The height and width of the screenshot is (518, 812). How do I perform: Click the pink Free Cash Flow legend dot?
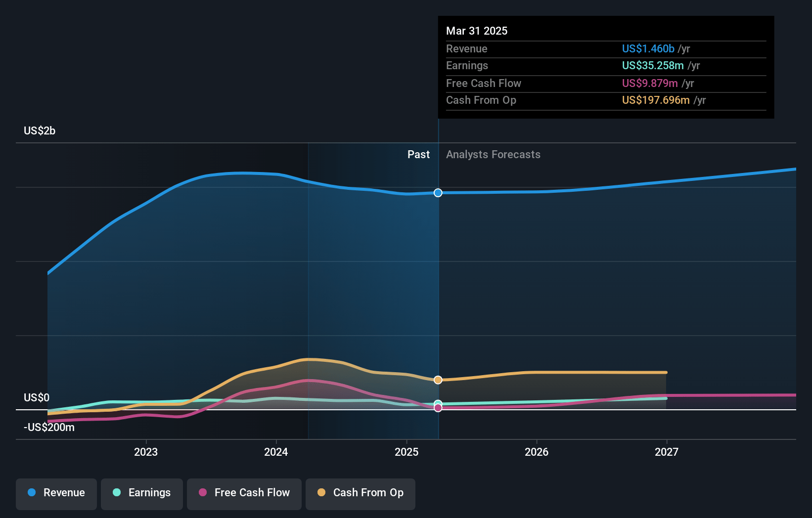click(203, 492)
